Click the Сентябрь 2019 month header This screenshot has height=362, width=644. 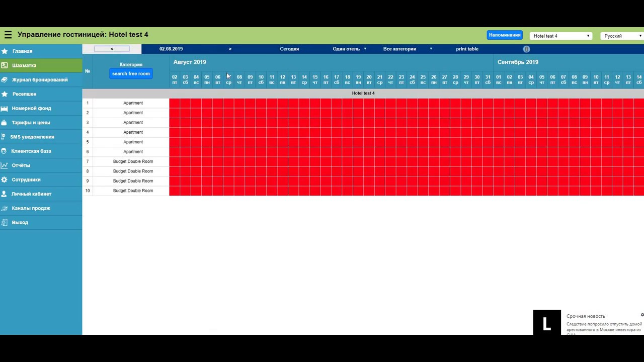click(x=518, y=62)
